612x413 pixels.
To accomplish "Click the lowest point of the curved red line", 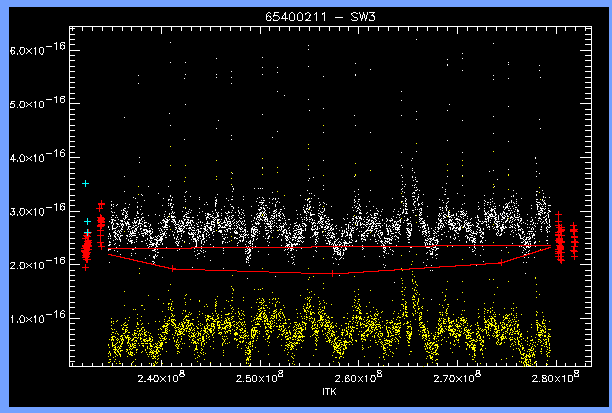I will point(332,273).
